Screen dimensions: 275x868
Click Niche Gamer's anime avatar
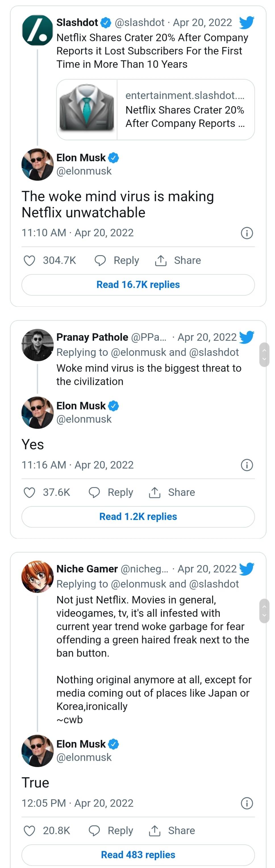[37, 576]
